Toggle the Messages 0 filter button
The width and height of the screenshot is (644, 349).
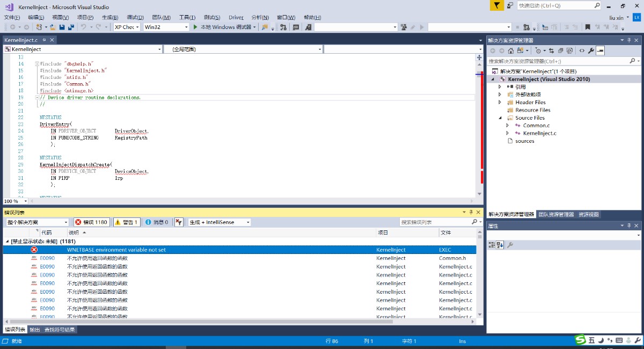[x=157, y=222]
